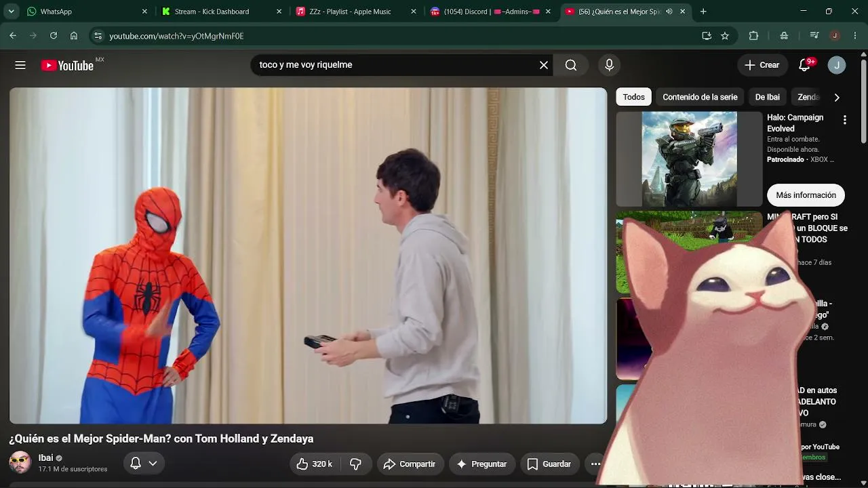Open the Minecraft video thumbnail
Image resolution: width=868 pixels, height=488 pixels.
689,252
